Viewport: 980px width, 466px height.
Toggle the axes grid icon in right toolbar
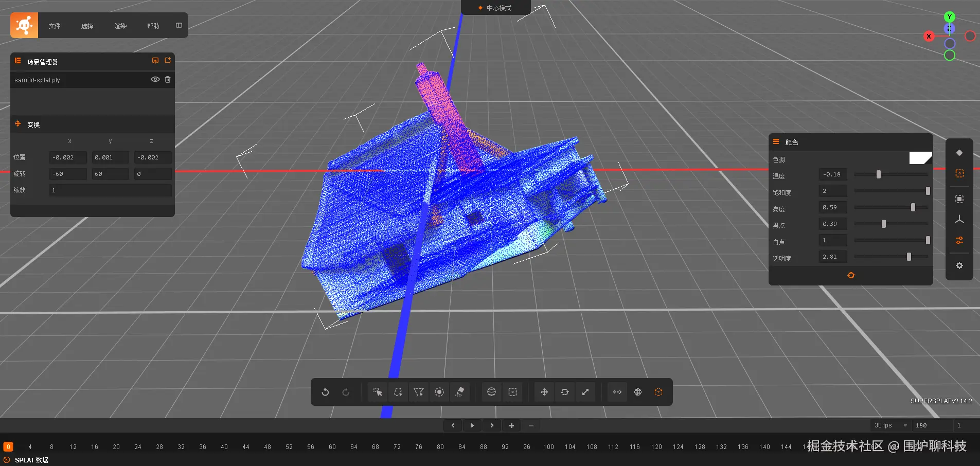coord(959,220)
